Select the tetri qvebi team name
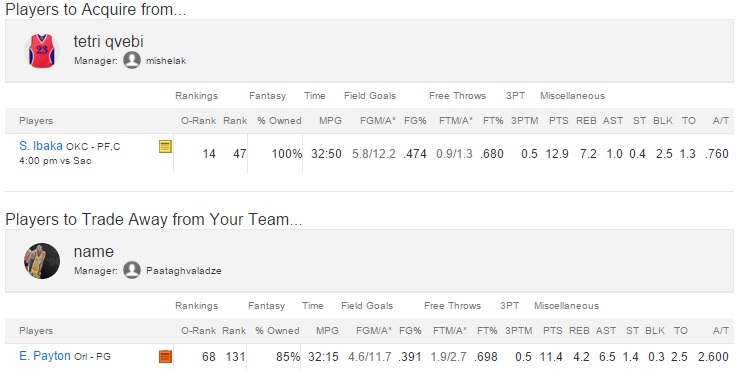Screen dimensions: 754x381 [x=109, y=41]
